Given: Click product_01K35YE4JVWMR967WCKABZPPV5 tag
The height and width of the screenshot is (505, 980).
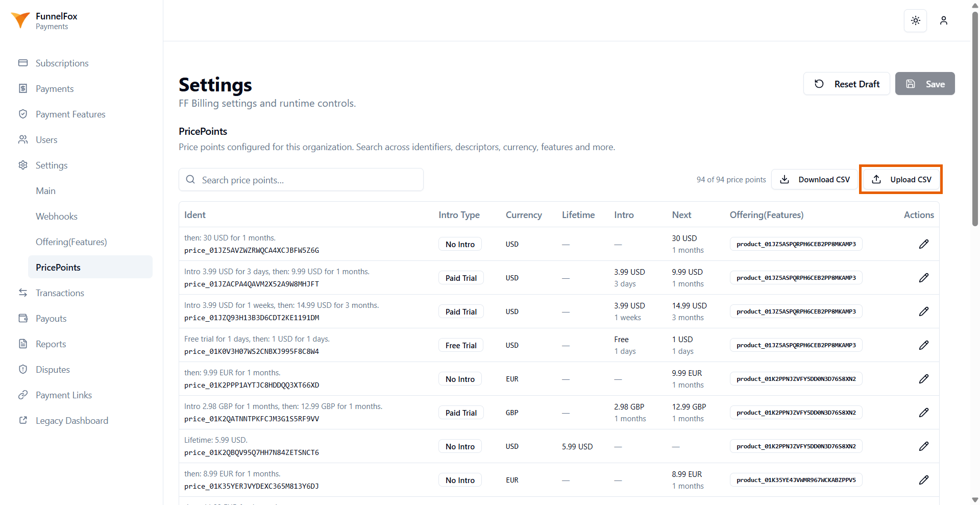Looking at the screenshot, I should click(796, 480).
